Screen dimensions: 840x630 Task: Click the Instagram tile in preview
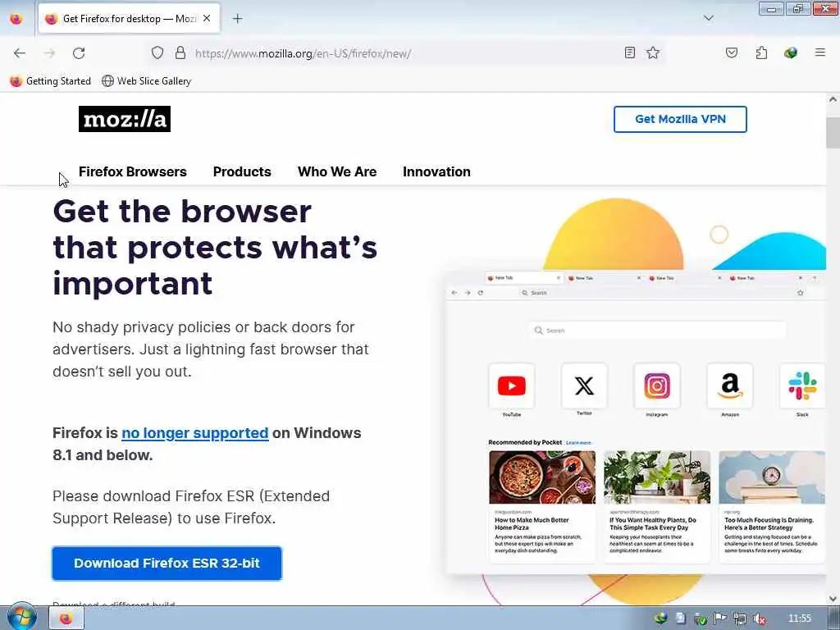pyautogui.click(x=657, y=386)
